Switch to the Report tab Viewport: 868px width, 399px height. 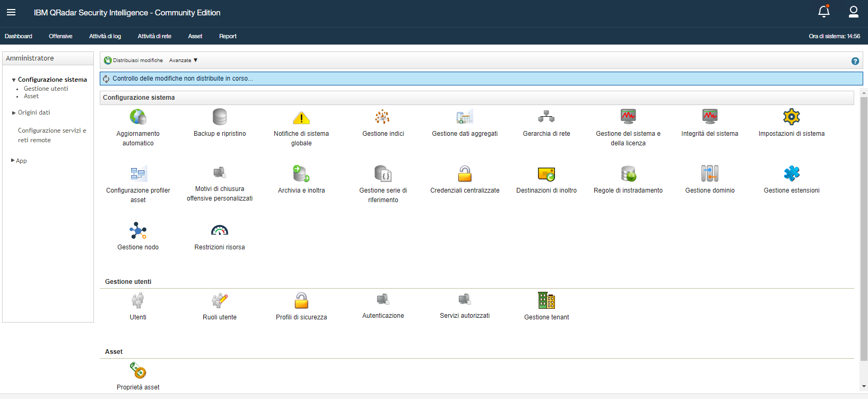228,36
